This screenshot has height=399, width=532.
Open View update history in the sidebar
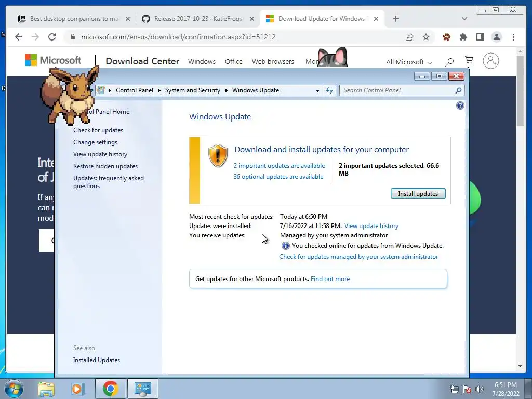pos(100,154)
